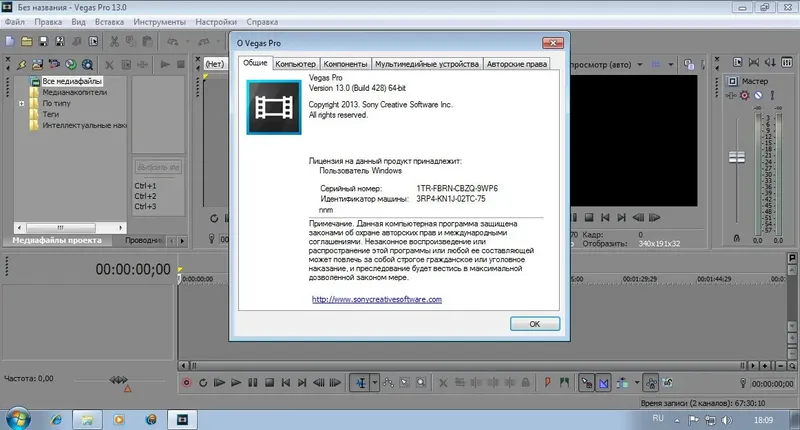Select the Envelope Edit tool

[388, 383]
